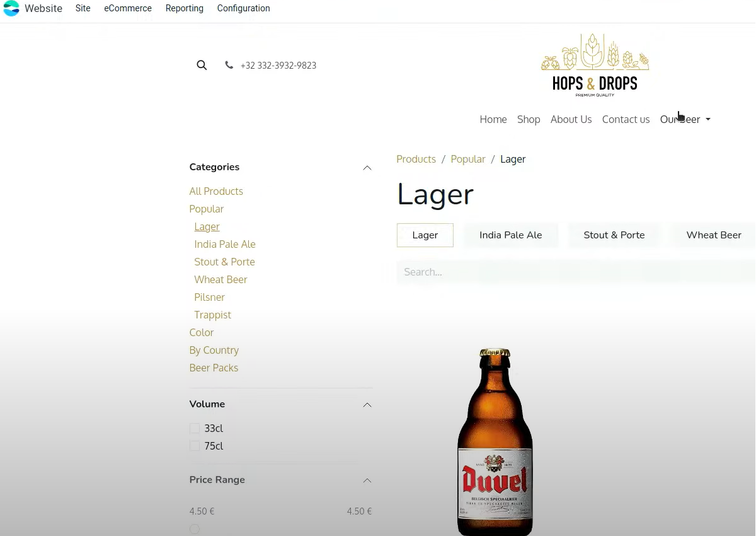Expand the Our Beer dropdown
Screen dimensions: 756x536
[x=685, y=119]
